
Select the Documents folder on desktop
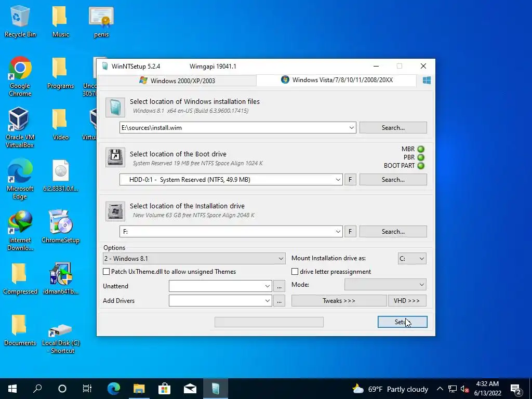point(20,330)
